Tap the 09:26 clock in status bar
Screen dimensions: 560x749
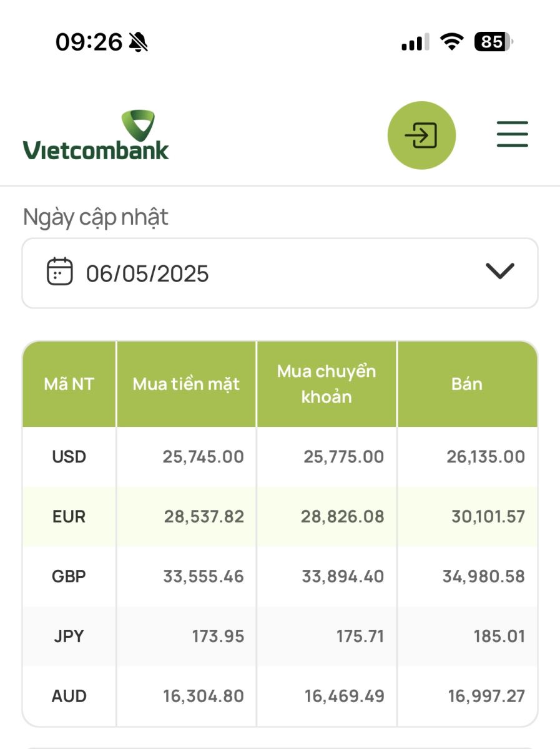(x=89, y=42)
